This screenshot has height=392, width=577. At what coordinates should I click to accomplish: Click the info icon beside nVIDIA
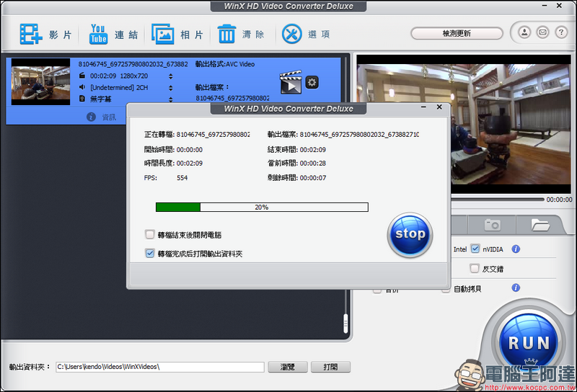[516, 249]
